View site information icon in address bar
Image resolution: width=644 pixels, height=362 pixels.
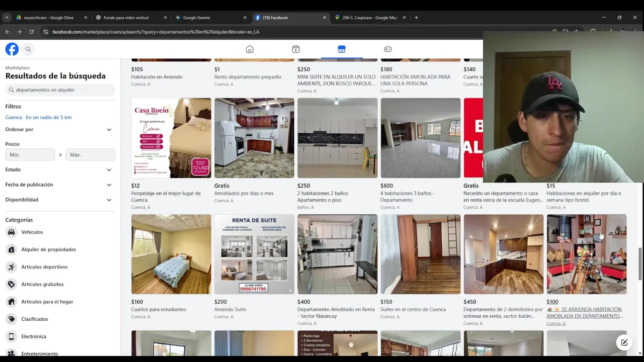[x=46, y=32]
